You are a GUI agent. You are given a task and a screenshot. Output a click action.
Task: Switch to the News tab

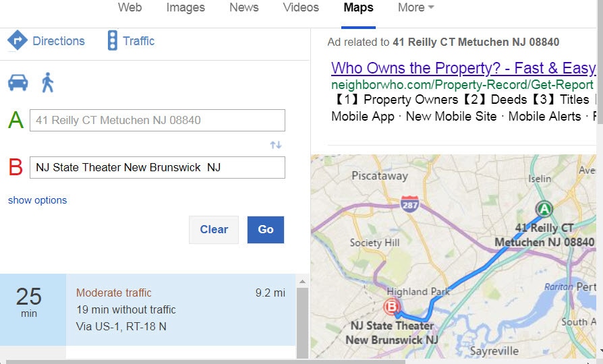(x=243, y=7)
